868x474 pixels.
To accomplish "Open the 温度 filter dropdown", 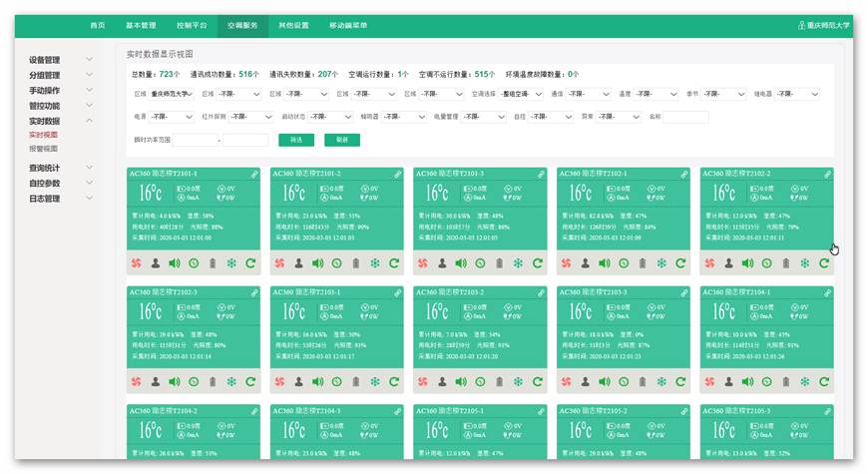I will click(655, 94).
